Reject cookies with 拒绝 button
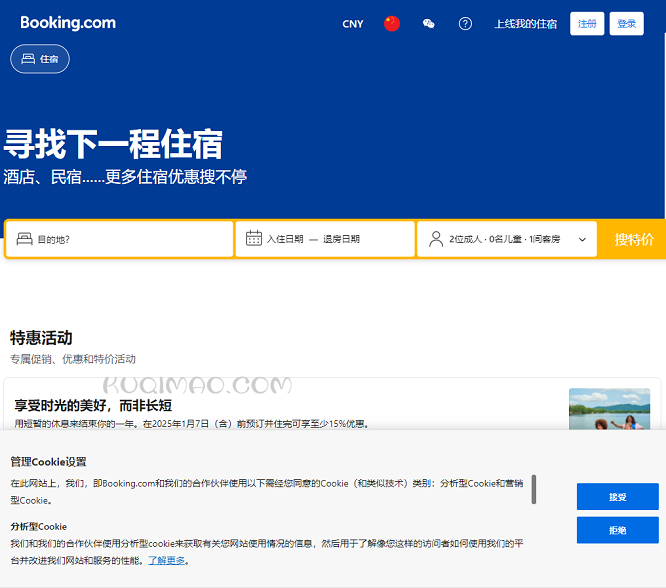Viewport: 666px width, 588px height. [618, 530]
